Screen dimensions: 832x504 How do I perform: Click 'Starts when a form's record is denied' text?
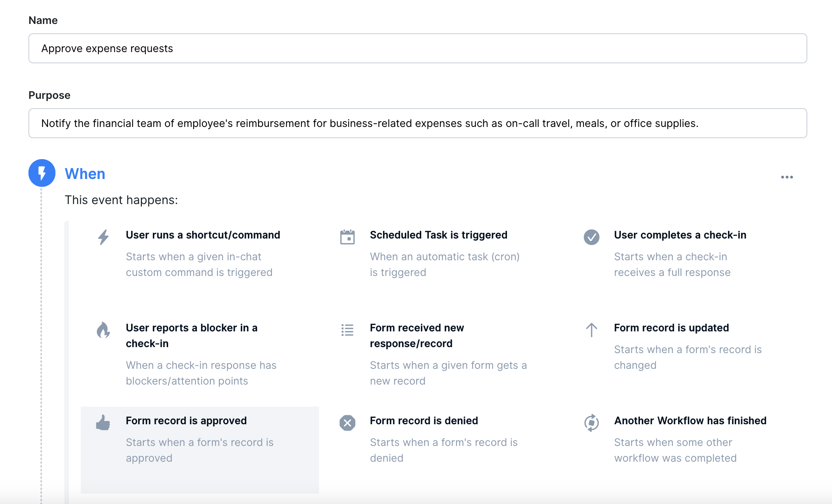click(444, 450)
